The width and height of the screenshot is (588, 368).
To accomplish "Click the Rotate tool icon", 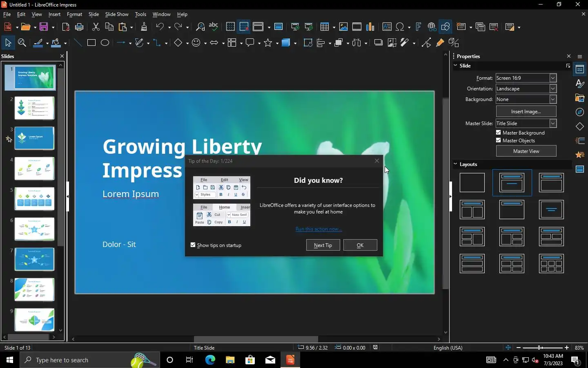I will coord(308,43).
